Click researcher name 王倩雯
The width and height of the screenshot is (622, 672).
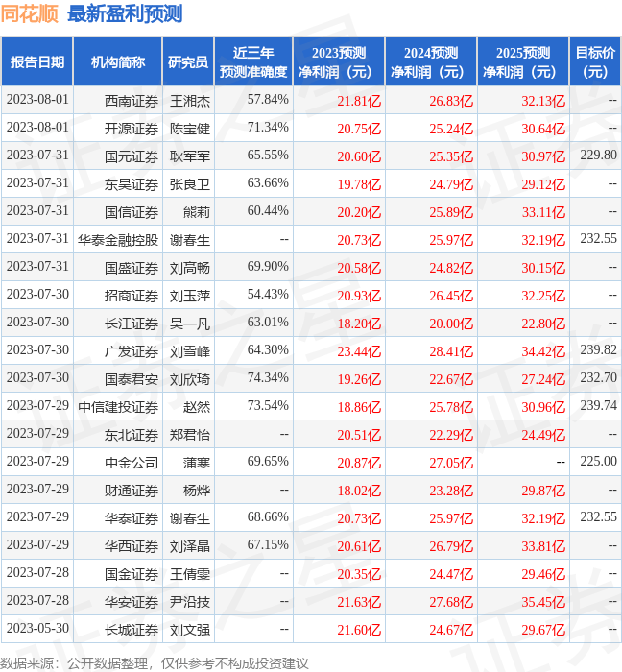tap(190, 575)
